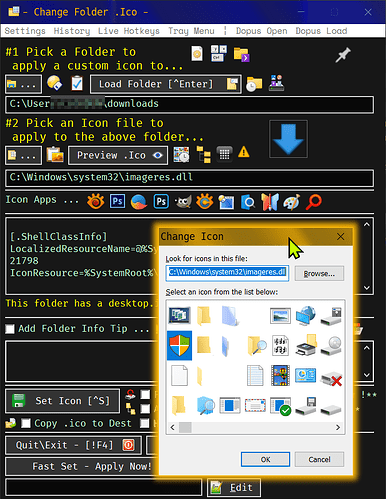This screenshot has height=499, width=386.
Task: Click the clipboard checkmark icon in section #1
Action: pos(77,83)
